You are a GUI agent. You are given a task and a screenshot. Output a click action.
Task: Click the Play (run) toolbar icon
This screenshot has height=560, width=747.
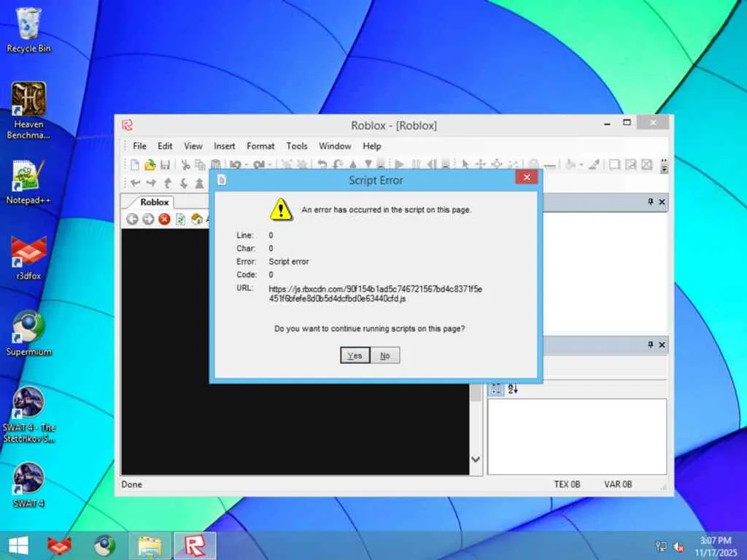click(x=399, y=164)
